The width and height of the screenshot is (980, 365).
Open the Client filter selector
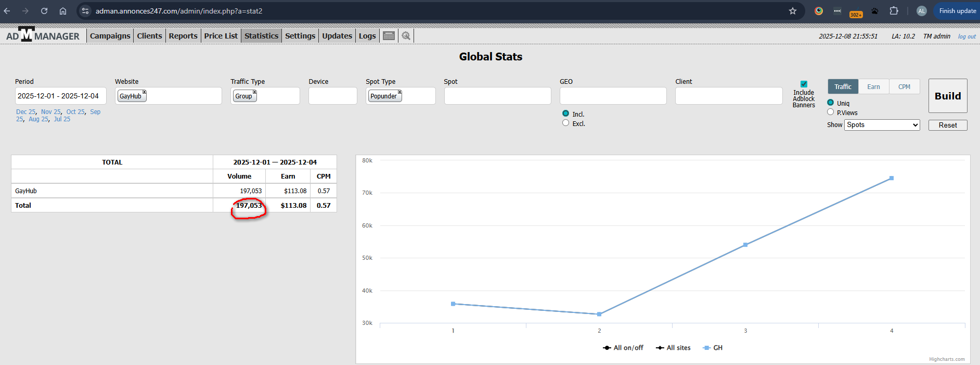click(728, 96)
